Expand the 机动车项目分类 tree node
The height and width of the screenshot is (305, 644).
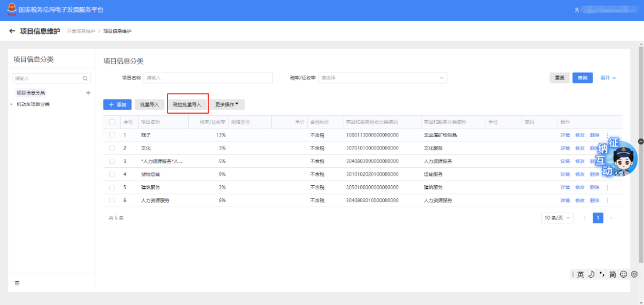click(11, 104)
